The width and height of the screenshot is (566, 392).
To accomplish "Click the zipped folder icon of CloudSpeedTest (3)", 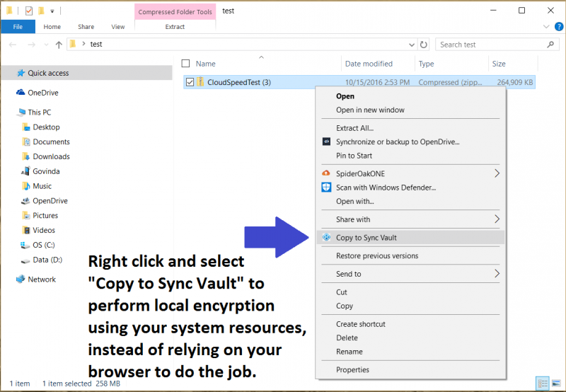I will (x=200, y=82).
